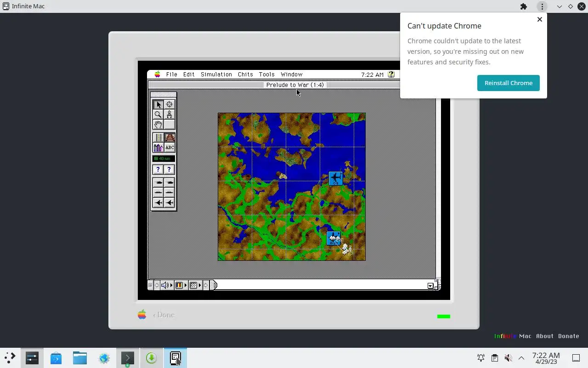Select the left aircraft unit icon
Image resolution: width=588 pixels, height=368 pixels.
click(158, 202)
